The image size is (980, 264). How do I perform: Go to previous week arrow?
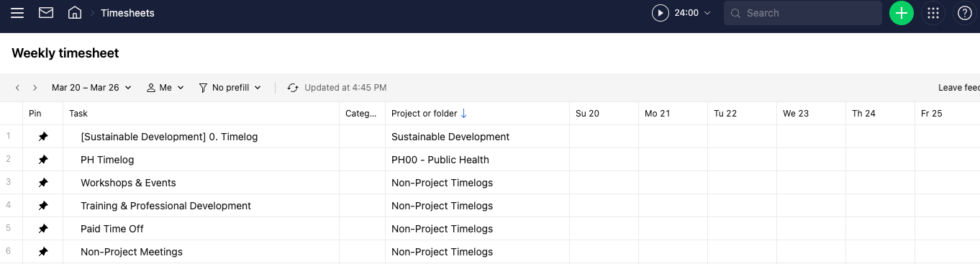click(17, 88)
